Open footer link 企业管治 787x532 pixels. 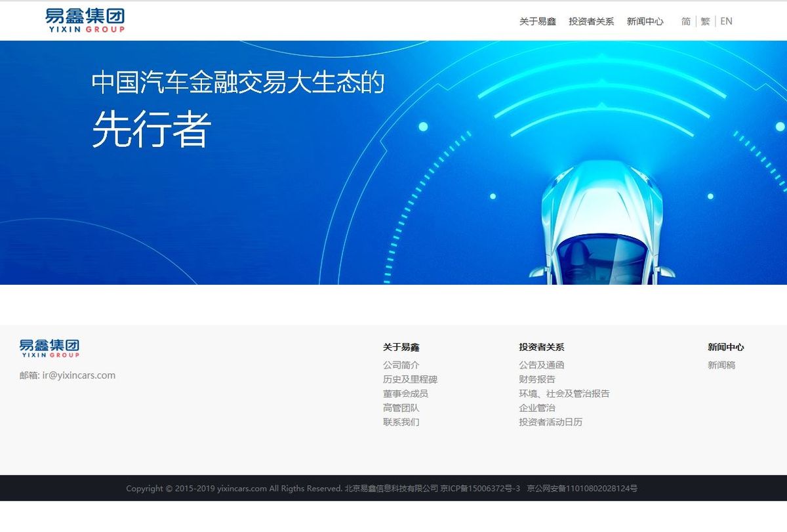537,408
